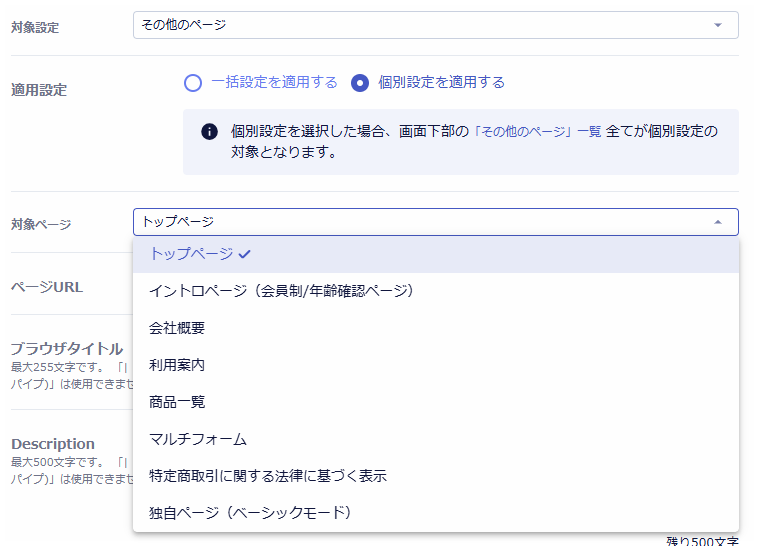The image size is (759, 546).
Task: Click the 一括設定を適用する label text
Action: (274, 83)
